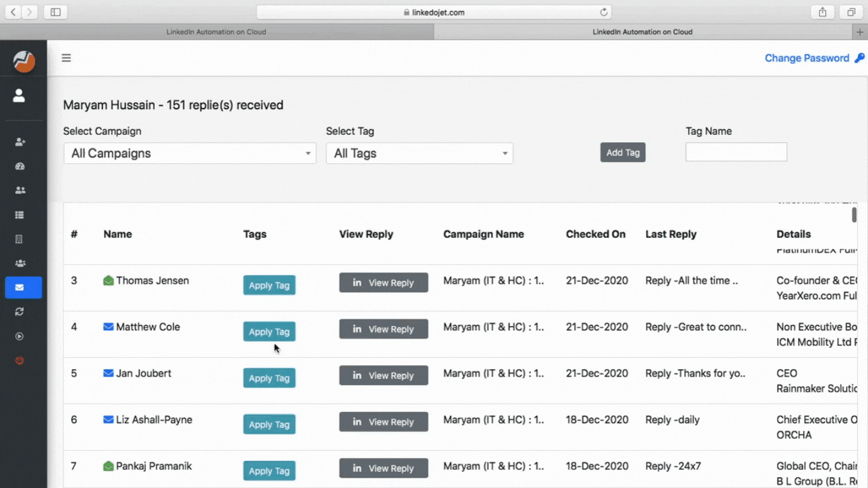Click Apply Tag for Thomas Jensen
868x488 pixels.
[269, 285]
